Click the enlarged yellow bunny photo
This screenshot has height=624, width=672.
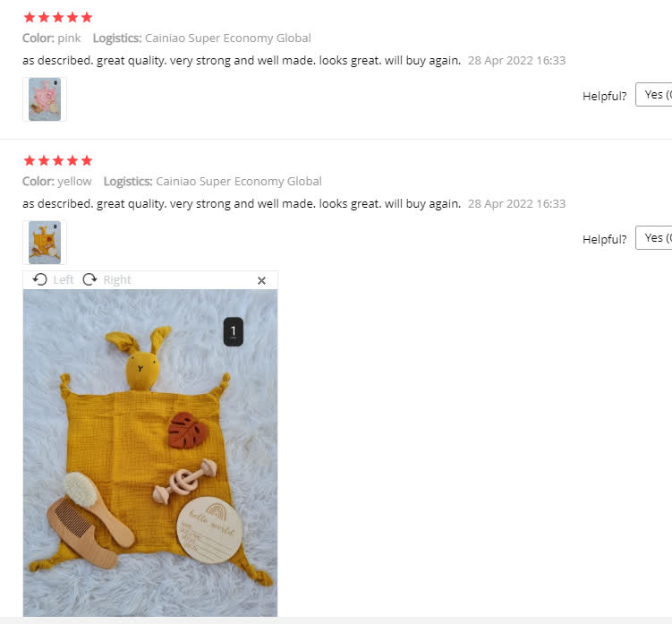(150, 453)
